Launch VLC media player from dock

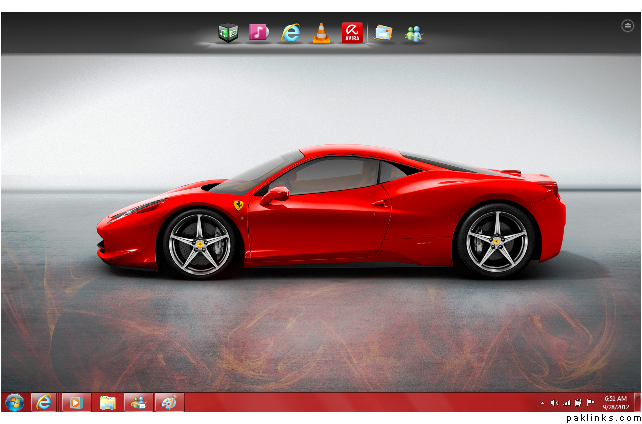click(321, 33)
